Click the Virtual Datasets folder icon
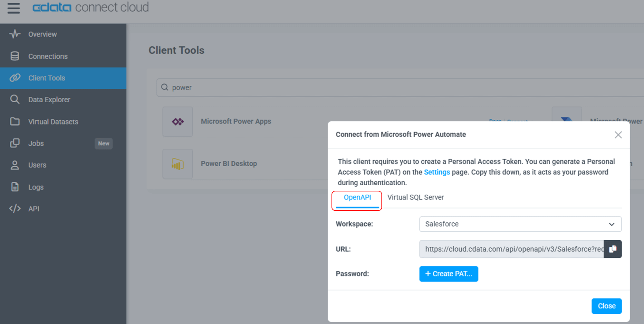The image size is (644, 324). [x=15, y=122]
